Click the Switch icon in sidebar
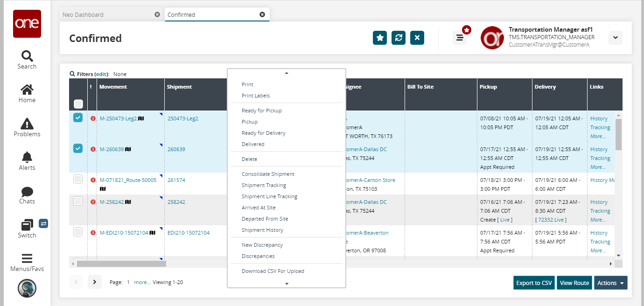Screen dimensions: 644x306 click(x=27, y=225)
